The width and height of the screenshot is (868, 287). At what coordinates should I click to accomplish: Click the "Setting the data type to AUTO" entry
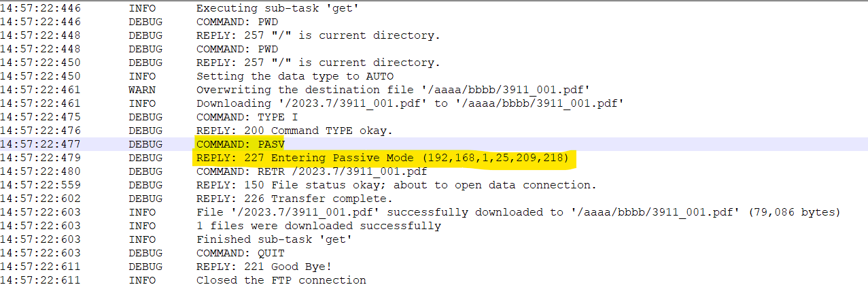coord(294,76)
